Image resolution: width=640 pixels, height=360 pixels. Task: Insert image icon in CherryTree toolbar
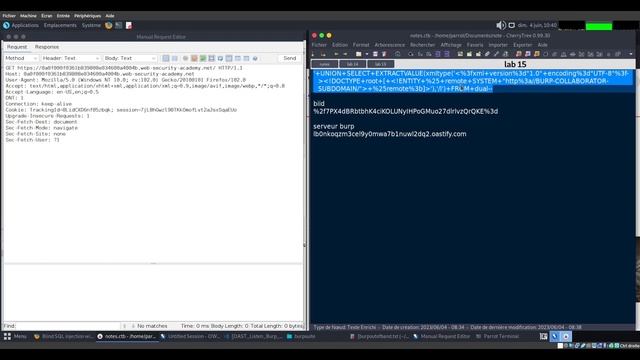pyautogui.click(x=460, y=54)
